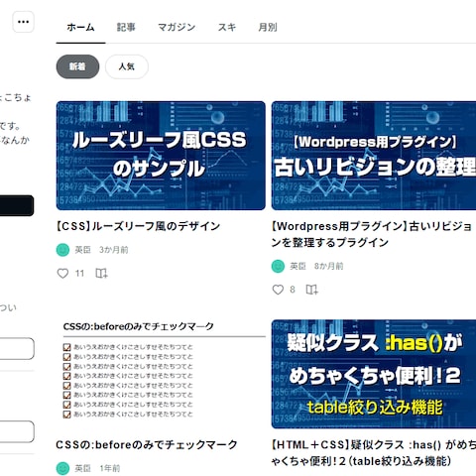Click author avatar under Wordpress plugin article

[x=278, y=266]
